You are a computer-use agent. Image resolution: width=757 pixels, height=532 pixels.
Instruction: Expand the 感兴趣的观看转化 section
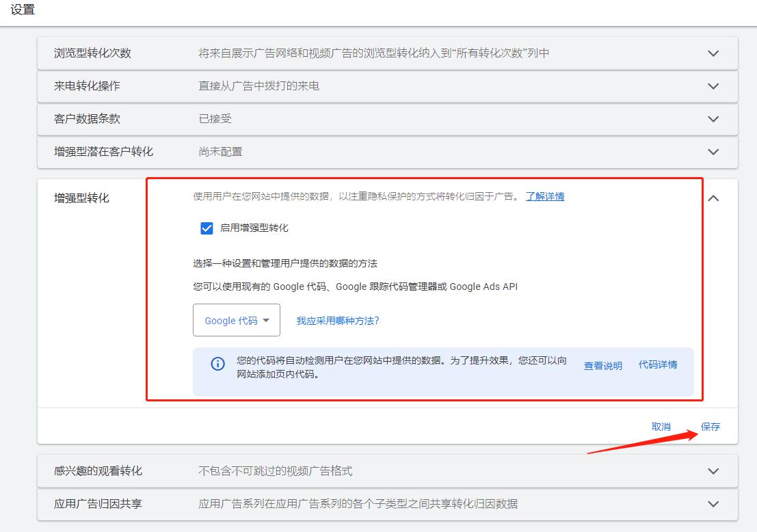click(x=713, y=471)
